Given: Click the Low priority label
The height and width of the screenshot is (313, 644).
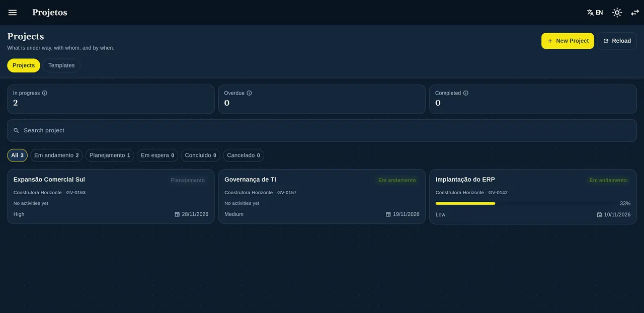Looking at the screenshot, I should tap(441, 215).
